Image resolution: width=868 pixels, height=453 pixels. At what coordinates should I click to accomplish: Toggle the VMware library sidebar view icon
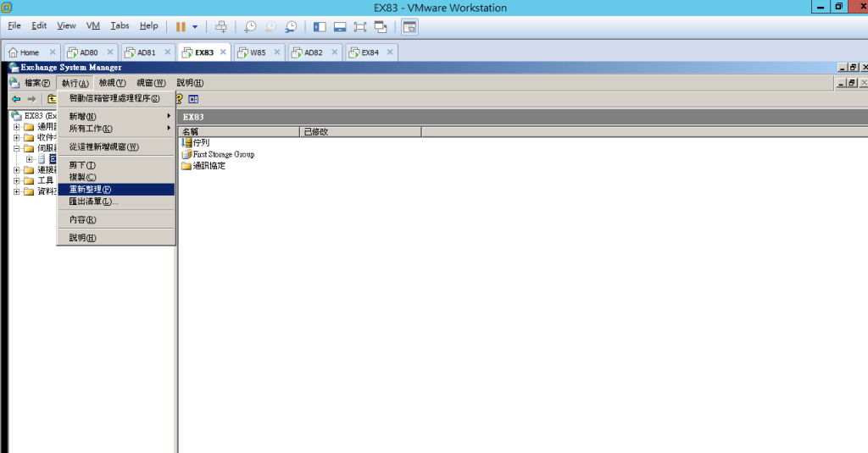coord(320,26)
